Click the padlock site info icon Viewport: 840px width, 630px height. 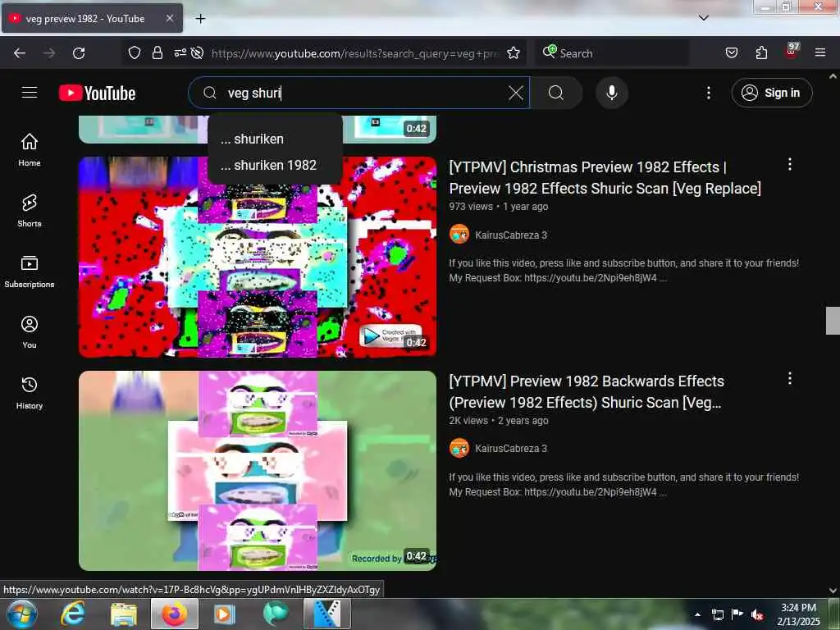tap(157, 53)
